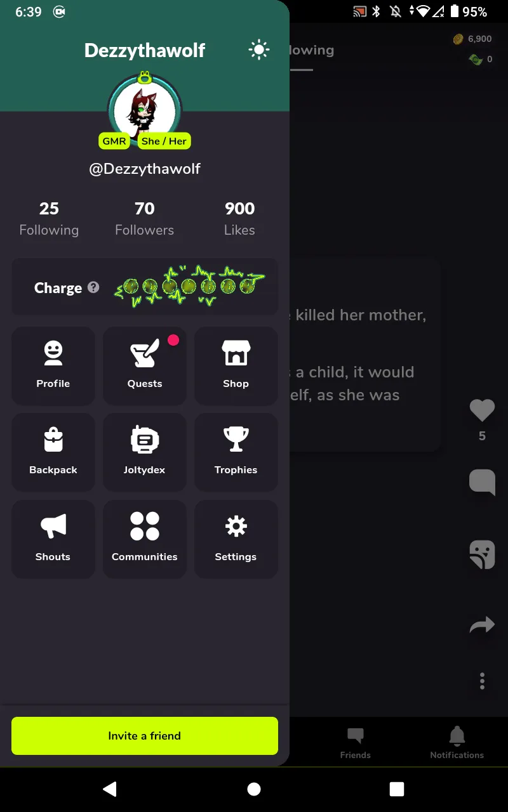Open the Joltydex tile
This screenshot has height=812, width=508.
[145, 452]
